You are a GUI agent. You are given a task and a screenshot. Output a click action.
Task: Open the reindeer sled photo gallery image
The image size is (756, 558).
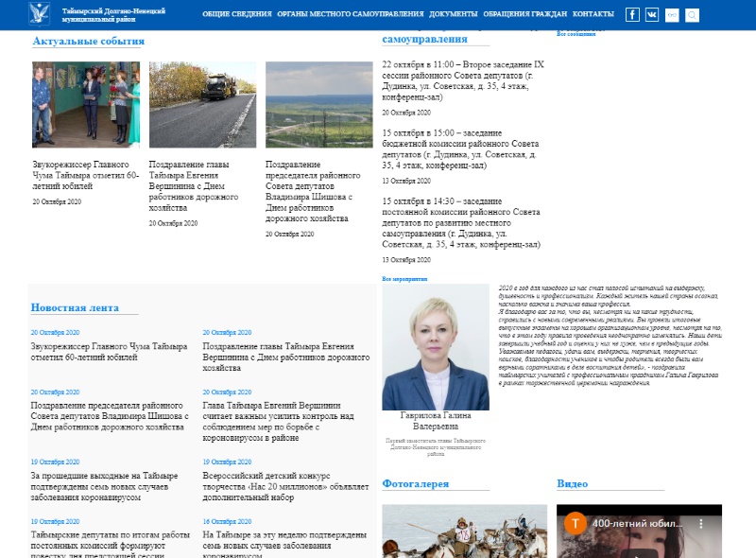(458, 531)
